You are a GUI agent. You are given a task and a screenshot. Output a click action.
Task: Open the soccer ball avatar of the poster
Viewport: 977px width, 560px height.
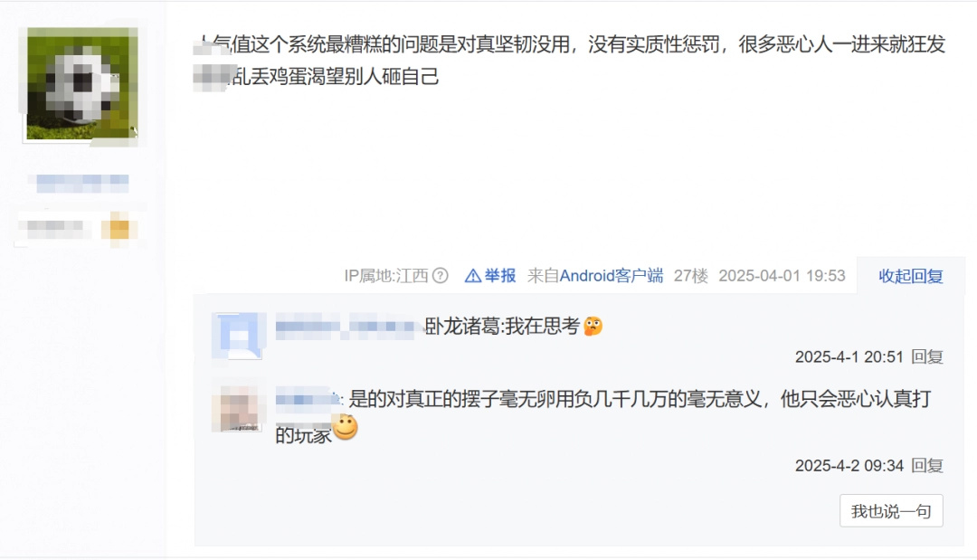click(82, 83)
